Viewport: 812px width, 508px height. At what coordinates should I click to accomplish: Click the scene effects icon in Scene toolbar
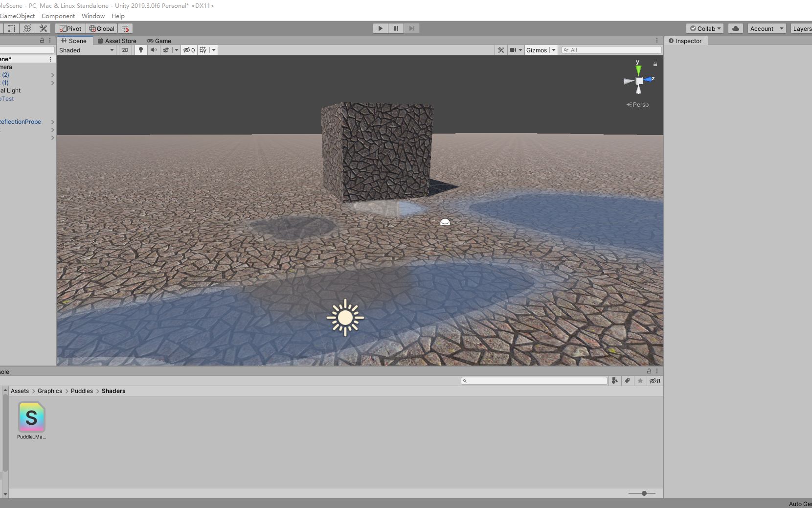click(166, 50)
